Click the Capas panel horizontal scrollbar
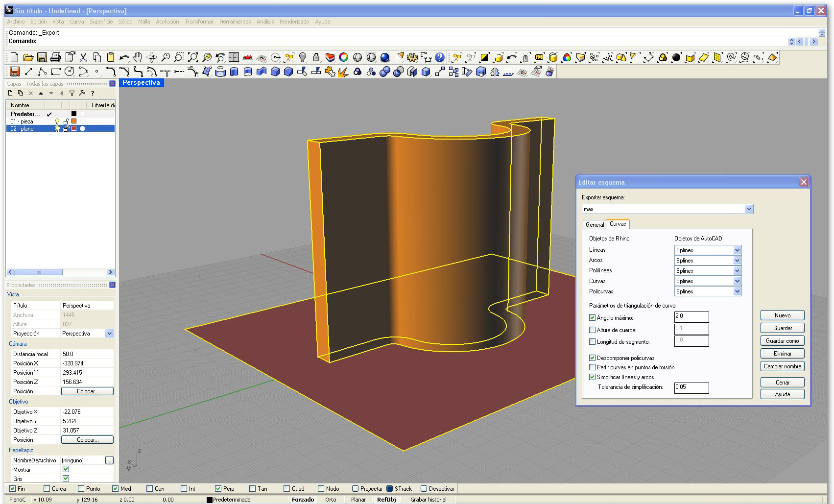This screenshot has width=834, height=504. pyautogui.click(x=60, y=272)
